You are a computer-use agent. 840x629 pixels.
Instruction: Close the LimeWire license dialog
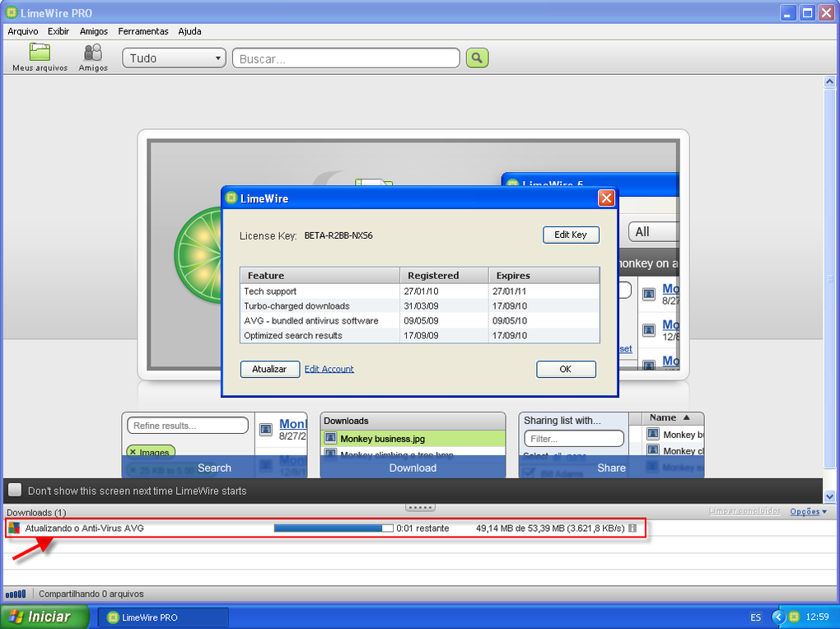coord(606,198)
